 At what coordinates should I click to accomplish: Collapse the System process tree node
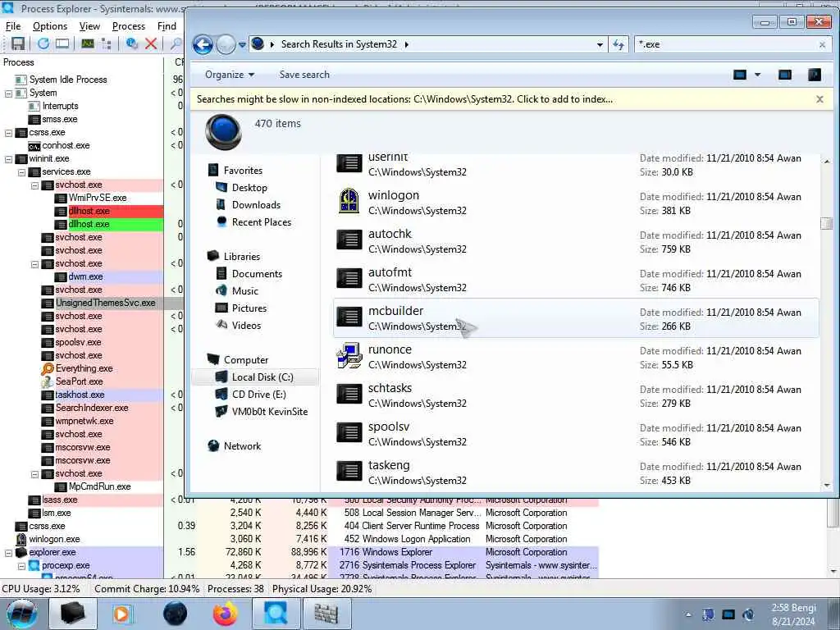(x=8, y=94)
